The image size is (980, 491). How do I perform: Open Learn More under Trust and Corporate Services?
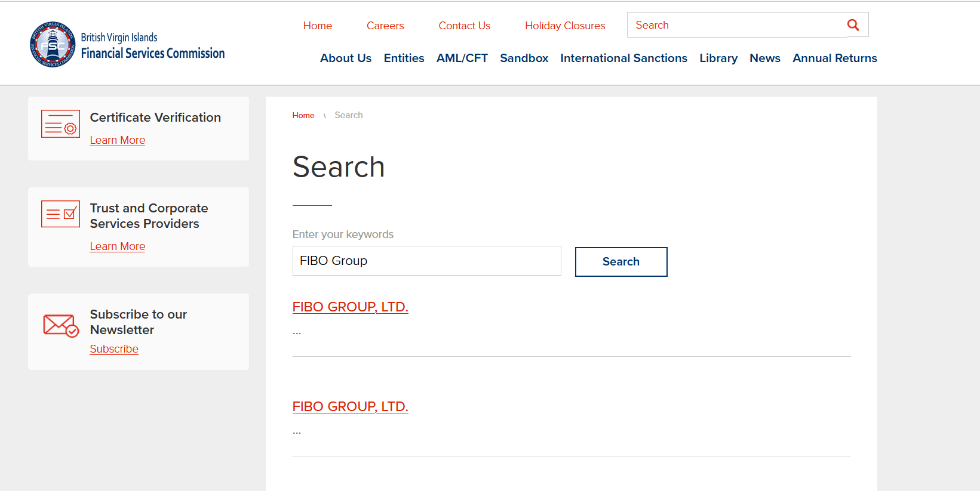click(x=118, y=246)
